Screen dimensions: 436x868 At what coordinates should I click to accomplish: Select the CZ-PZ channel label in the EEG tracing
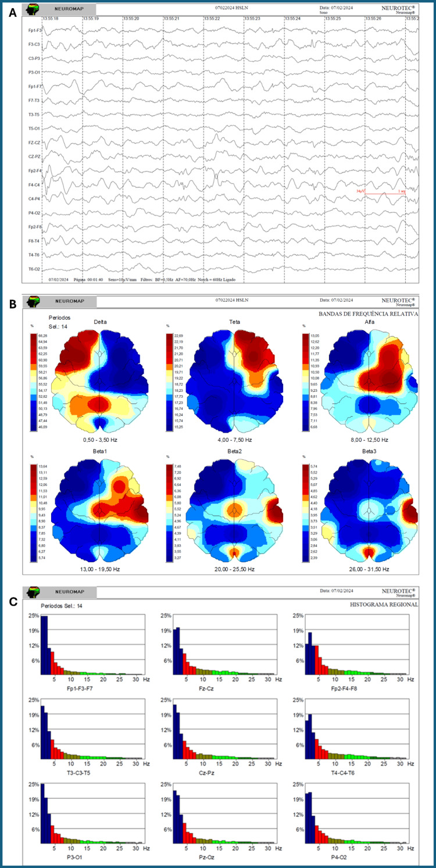tap(34, 156)
